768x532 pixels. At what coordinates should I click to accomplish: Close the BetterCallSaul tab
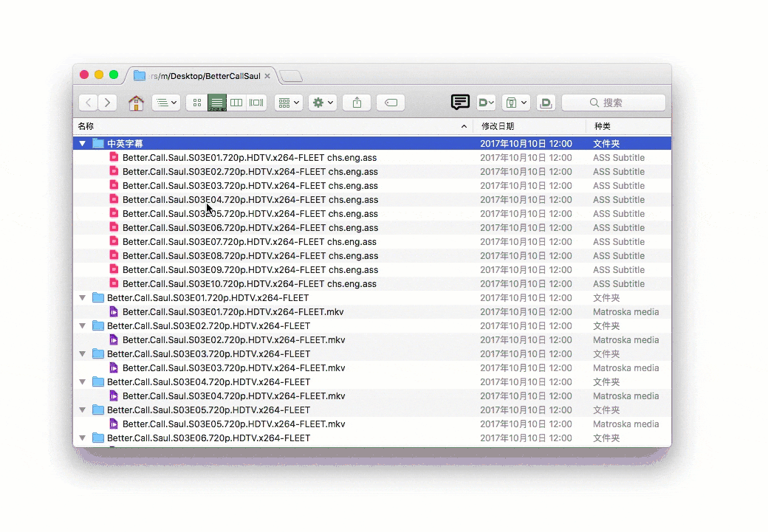[x=267, y=76]
